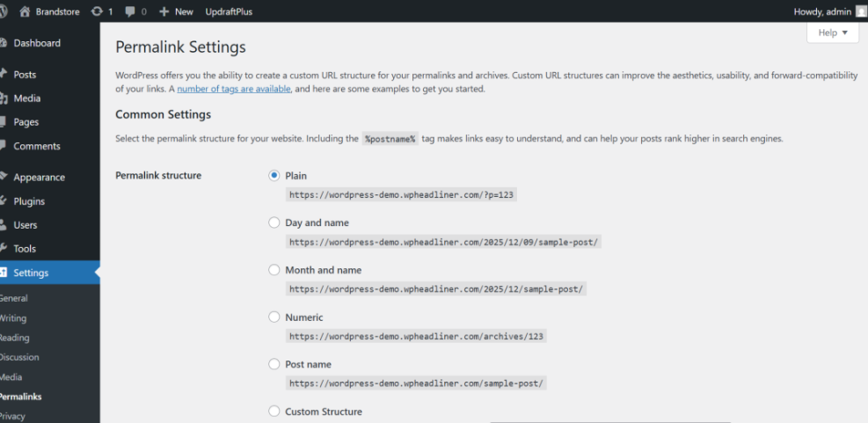Click the home icon beside Brandstore
This screenshot has height=423, width=868.
(x=25, y=11)
